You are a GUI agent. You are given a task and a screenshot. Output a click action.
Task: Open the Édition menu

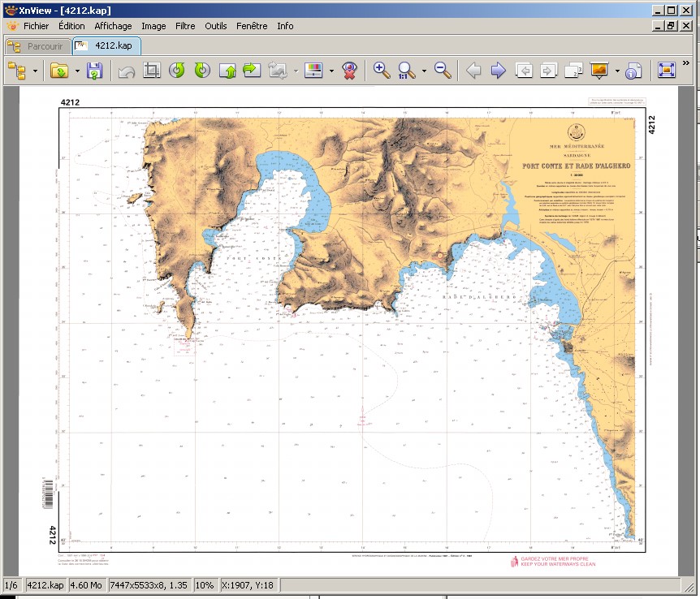(x=71, y=26)
